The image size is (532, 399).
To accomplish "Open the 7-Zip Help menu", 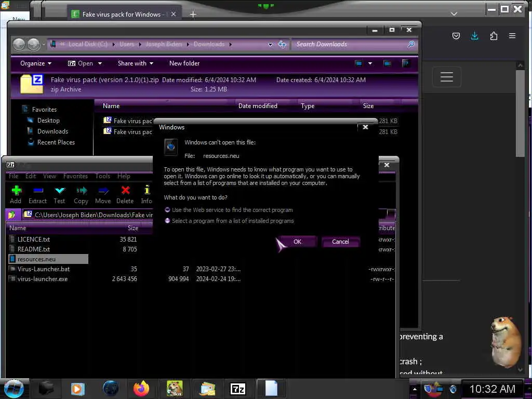I will click(124, 176).
